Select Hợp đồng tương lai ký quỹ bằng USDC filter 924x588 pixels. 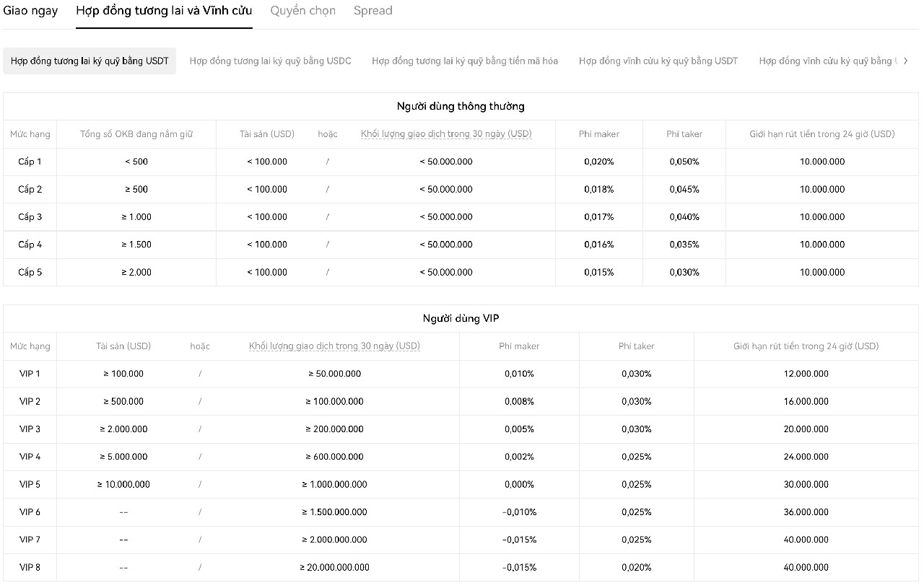[x=270, y=61]
